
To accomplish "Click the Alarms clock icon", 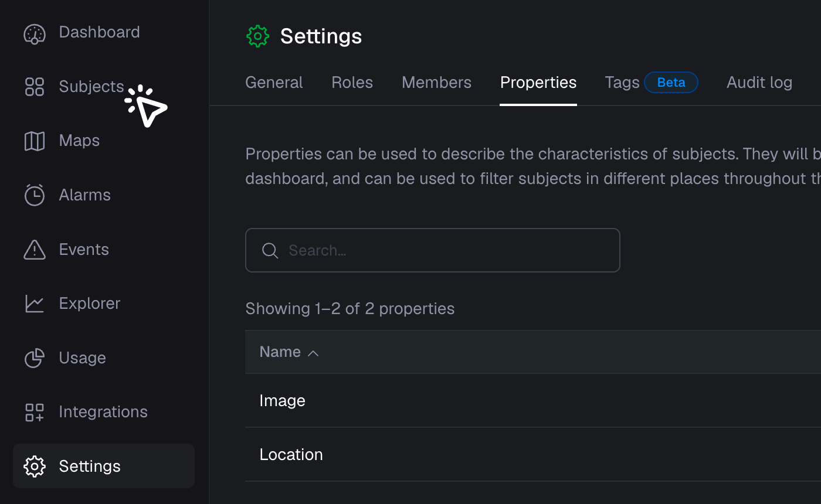I will [35, 195].
